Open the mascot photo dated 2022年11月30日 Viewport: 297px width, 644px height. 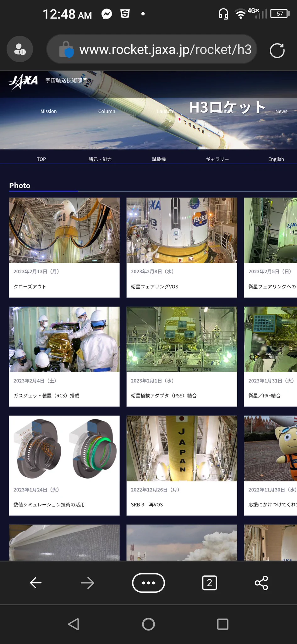click(271, 448)
